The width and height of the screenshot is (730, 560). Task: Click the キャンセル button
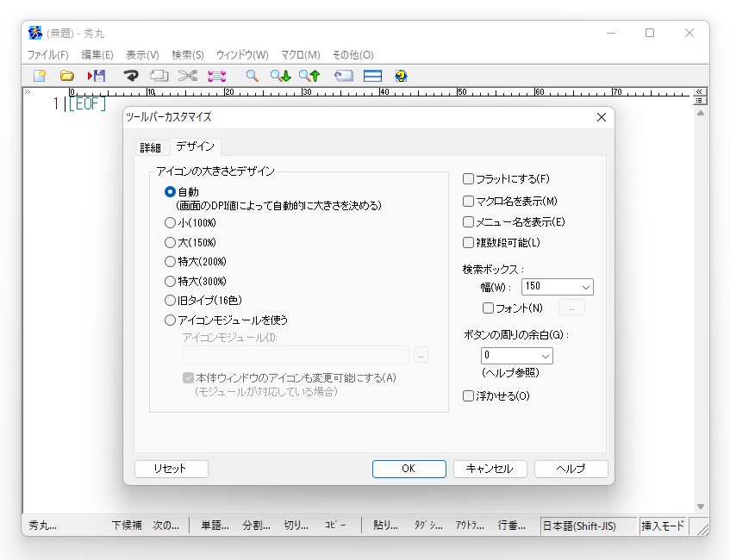point(490,469)
